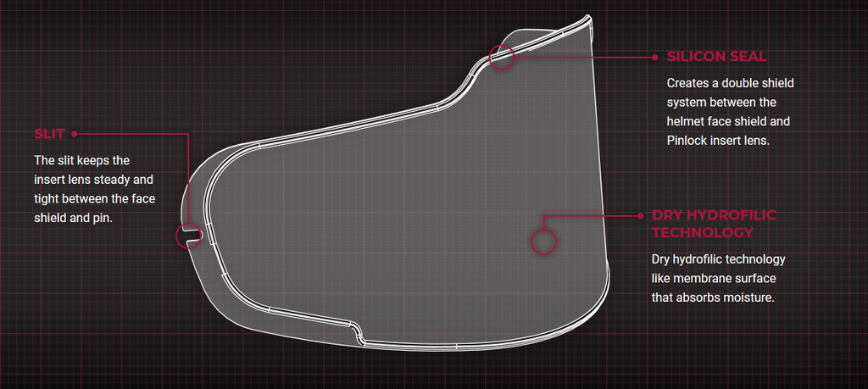Screen dimensions: 868x389
Task: Click the slit hotspot circle on lens edge
Action: pyautogui.click(x=188, y=236)
